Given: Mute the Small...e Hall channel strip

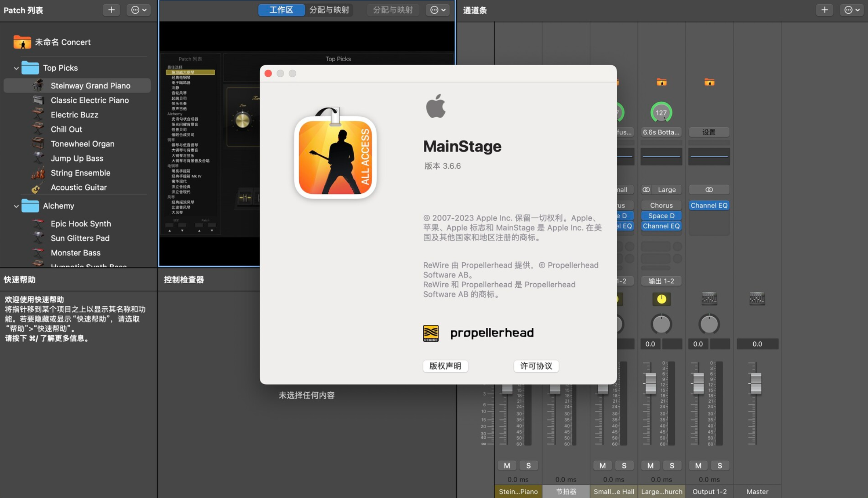Looking at the screenshot, I should coord(603,465).
